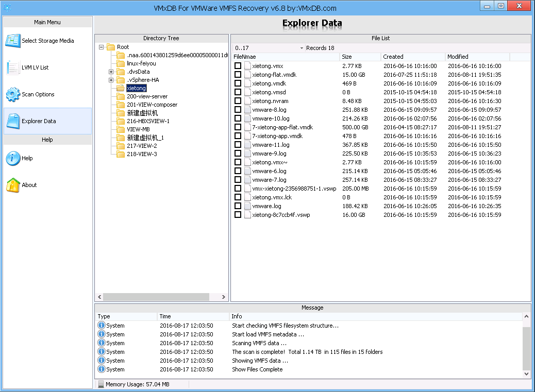Click the Root folder icon
535x392 pixels.
(110, 47)
